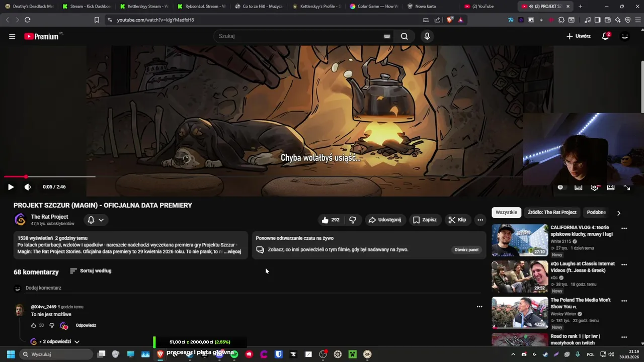Open Brave Wallet icon in toolbar
Image resolution: width=644 pixels, height=362 pixels.
tap(608, 20)
